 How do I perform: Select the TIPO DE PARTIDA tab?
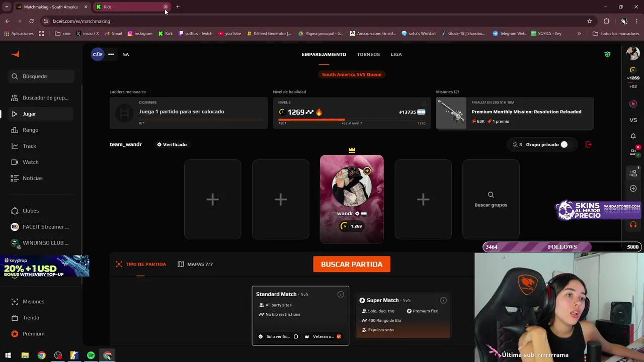coord(141,264)
